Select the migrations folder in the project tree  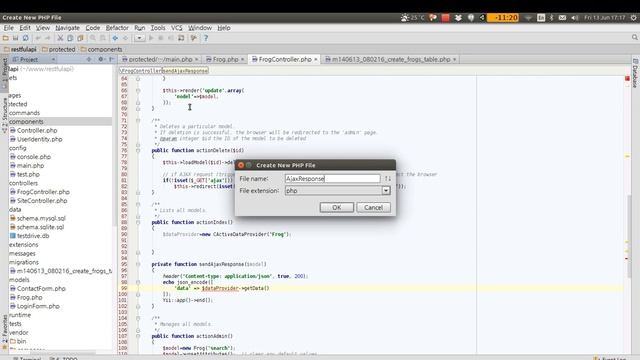(x=24, y=262)
